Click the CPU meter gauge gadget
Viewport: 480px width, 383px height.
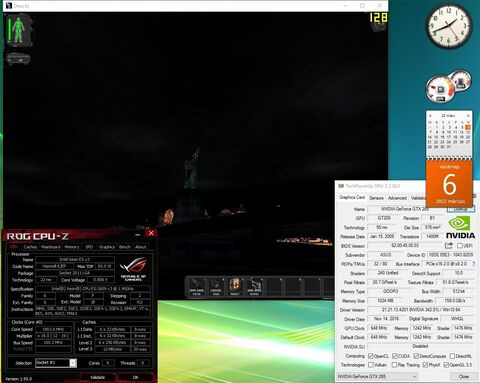pos(440,89)
